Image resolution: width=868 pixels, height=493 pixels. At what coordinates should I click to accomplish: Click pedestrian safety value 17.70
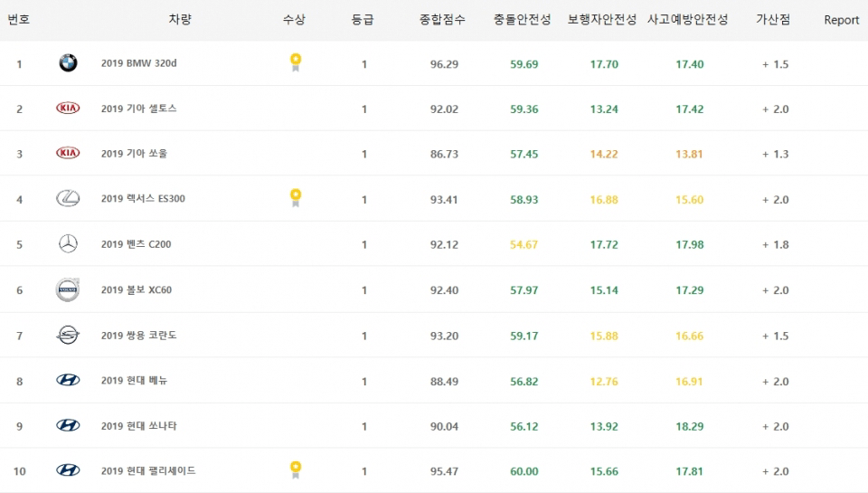[x=604, y=64]
